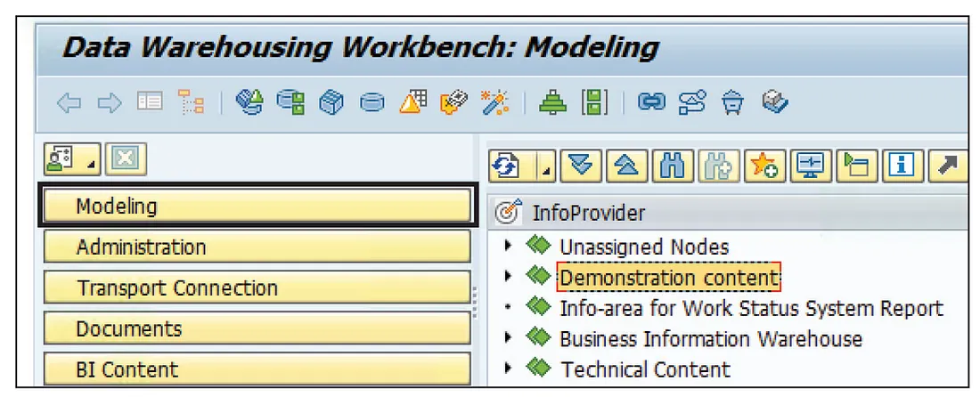Click the greyed X close navigation button

[x=126, y=159]
